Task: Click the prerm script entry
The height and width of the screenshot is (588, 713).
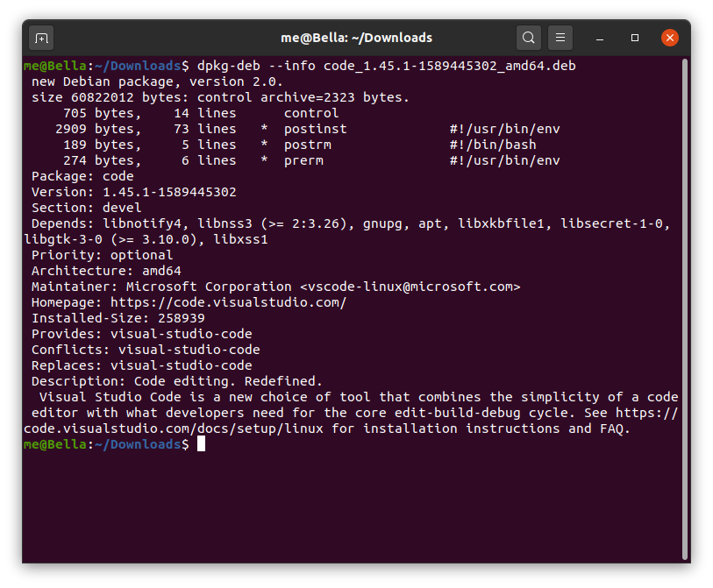Action: click(303, 160)
